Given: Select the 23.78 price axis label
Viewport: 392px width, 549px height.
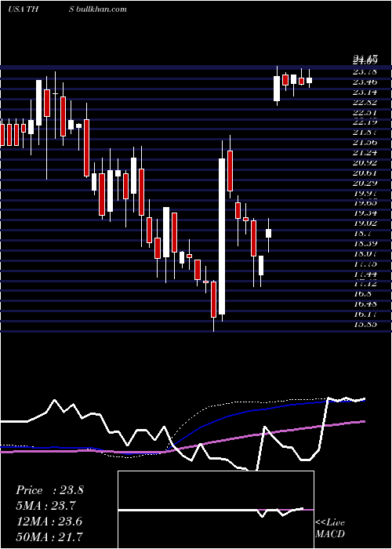Looking at the screenshot, I should (365, 72).
